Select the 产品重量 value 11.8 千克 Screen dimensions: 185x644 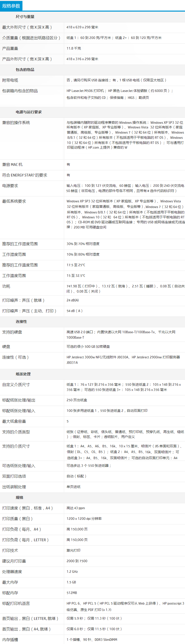click(x=74, y=49)
